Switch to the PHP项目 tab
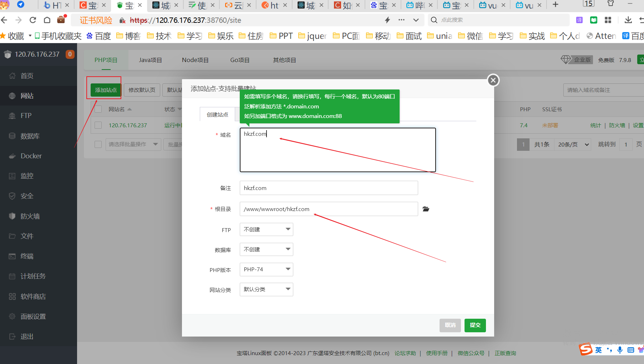The image size is (644, 364). point(106,60)
